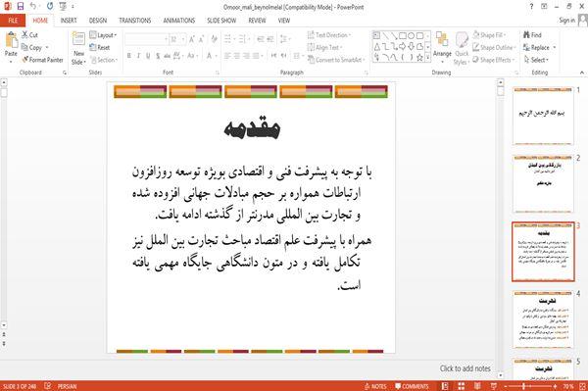
Task: Click the Select button
Action: [x=536, y=60]
